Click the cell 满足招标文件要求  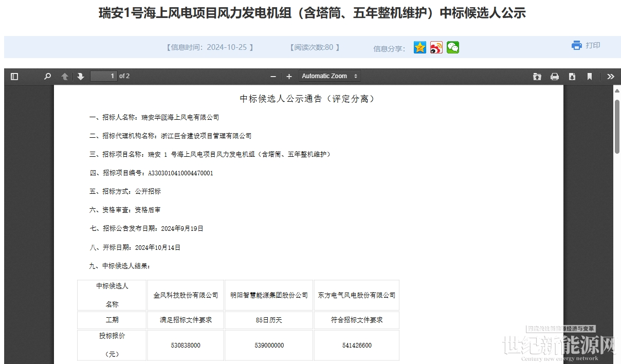(x=186, y=320)
